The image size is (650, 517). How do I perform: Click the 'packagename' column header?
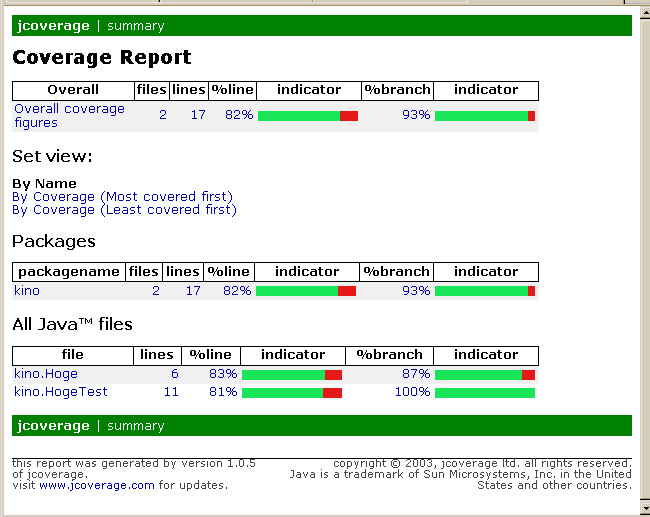pyautogui.click(x=69, y=272)
